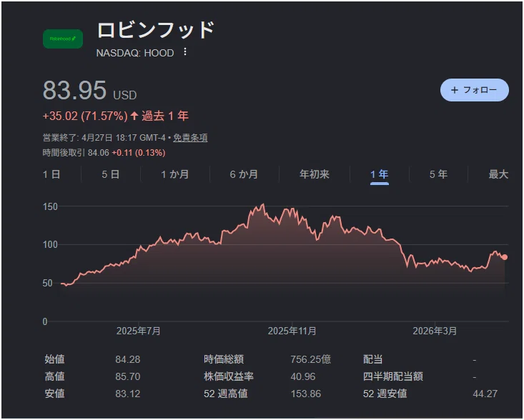Click the 始値 value 84.28
This screenshot has height=420, width=524.
[x=128, y=359]
